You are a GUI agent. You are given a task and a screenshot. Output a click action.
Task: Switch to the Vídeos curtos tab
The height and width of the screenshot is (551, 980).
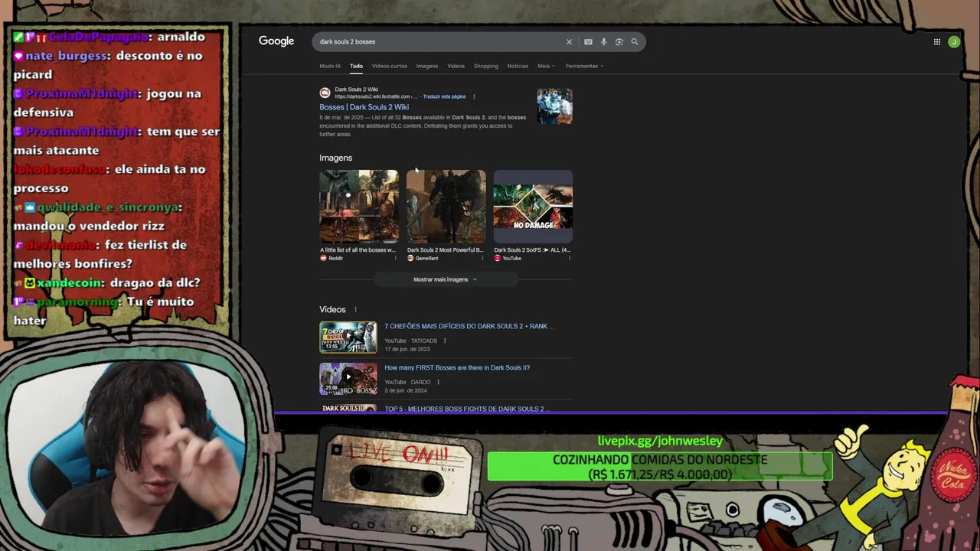pos(389,66)
